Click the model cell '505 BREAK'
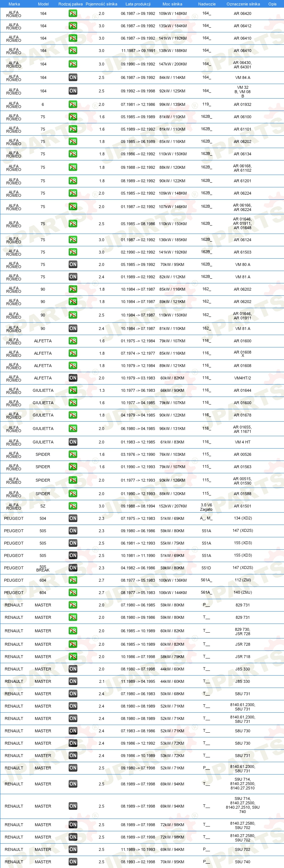Screen dimensions: 284x868 [43, 568]
